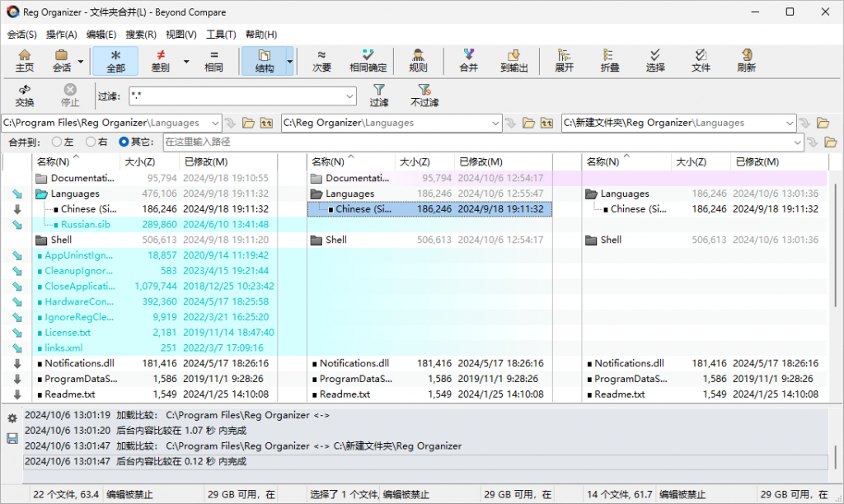Show only 相同 (same) files
The width and height of the screenshot is (844, 504).
213,61
